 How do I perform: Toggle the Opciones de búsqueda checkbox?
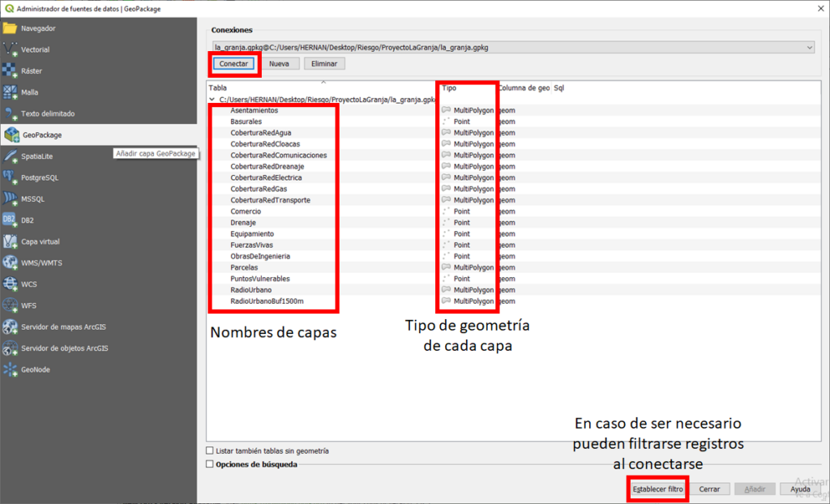click(x=210, y=463)
